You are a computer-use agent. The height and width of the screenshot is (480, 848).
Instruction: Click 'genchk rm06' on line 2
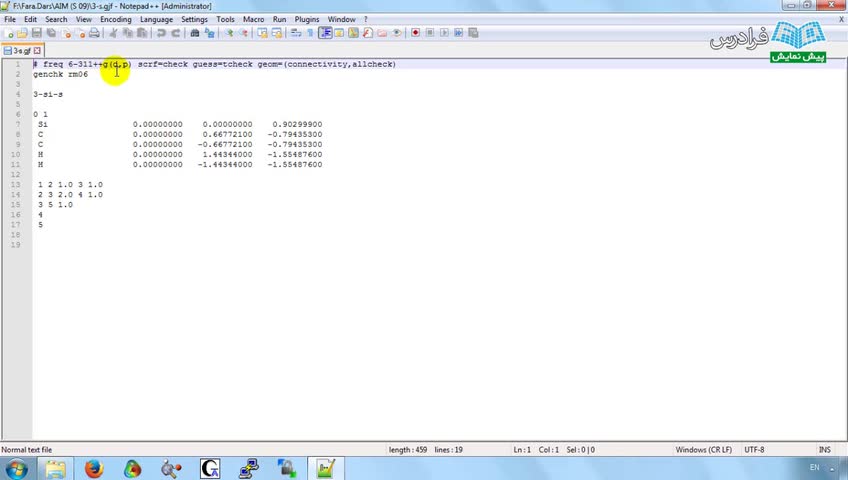(x=60, y=74)
